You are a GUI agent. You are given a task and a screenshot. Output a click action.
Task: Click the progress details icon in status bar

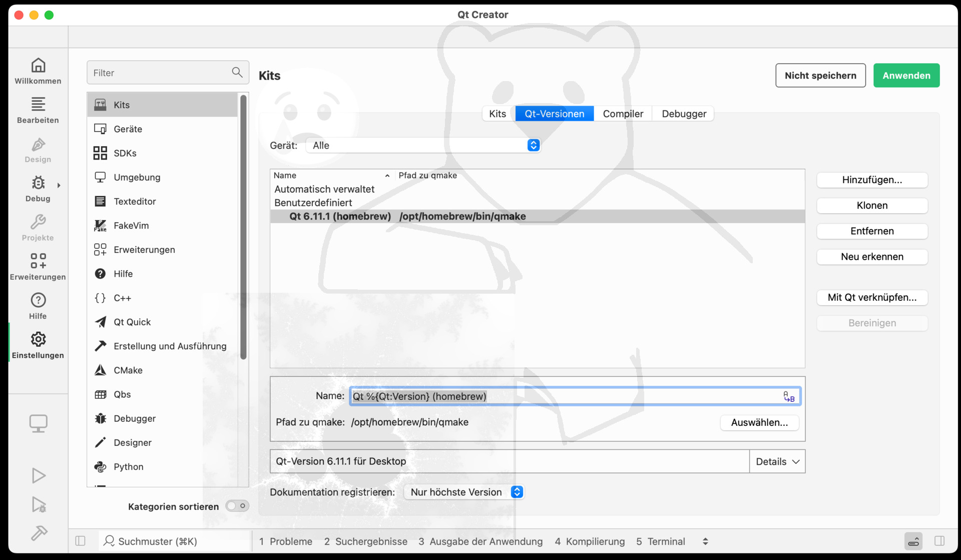point(913,541)
